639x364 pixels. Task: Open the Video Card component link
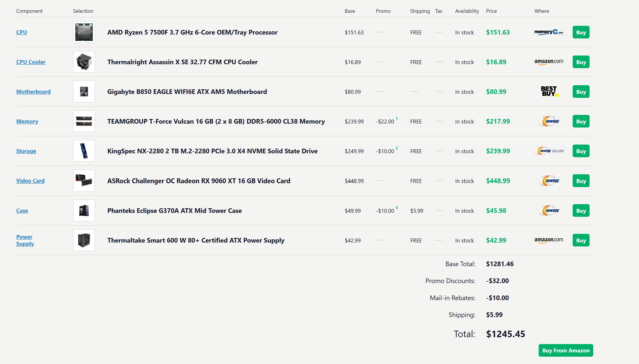[x=30, y=181]
